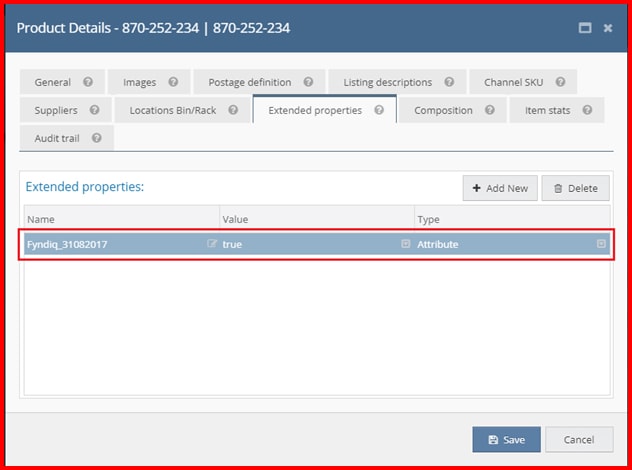632x470 pixels.
Task: Open help icon on Images tab
Action: [173, 82]
